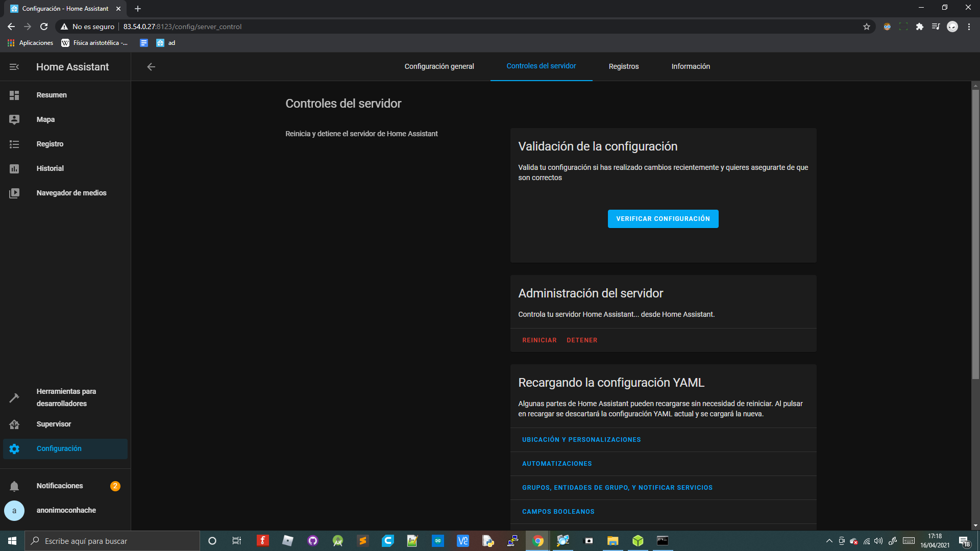Open the Mapa sidebar icon
The width and height of the screenshot is (980, 551).
pyautogui.click(x=14, y=119)
